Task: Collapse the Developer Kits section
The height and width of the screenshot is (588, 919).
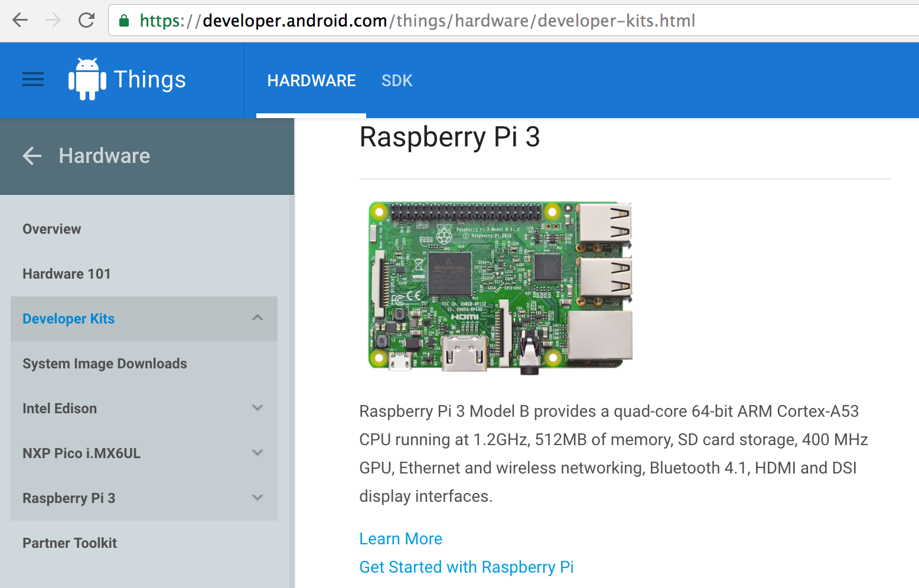Action: pyautogui.click(x=258, y=318)
